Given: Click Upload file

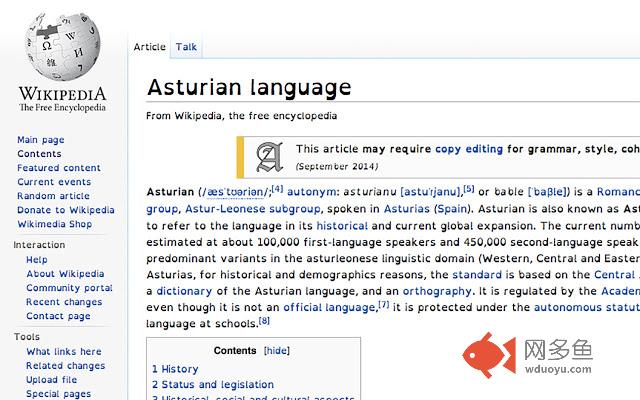Looking at the screenshot, I should 51,380.
